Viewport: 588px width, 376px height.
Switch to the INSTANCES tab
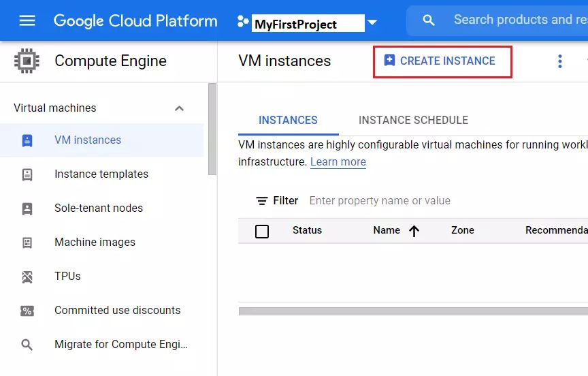(288, 120)
